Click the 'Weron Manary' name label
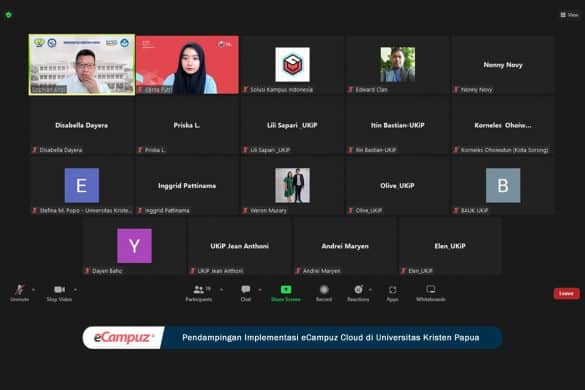Screen dimensions: 585x390 click(268, 211)
